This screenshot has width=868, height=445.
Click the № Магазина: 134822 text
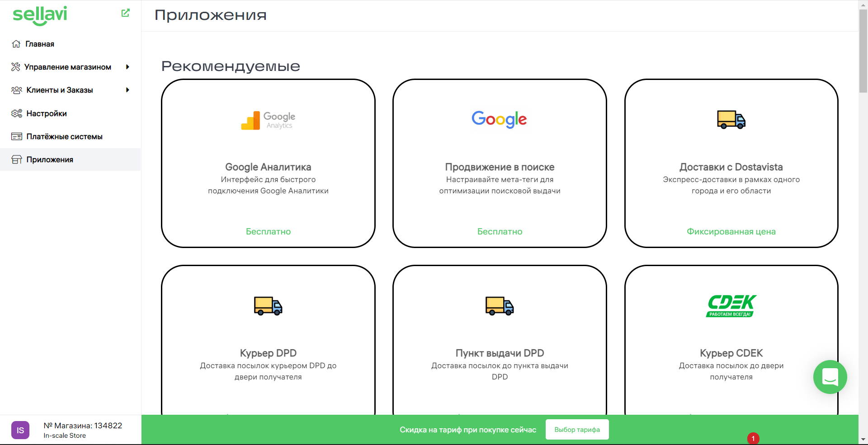[83, 426]
